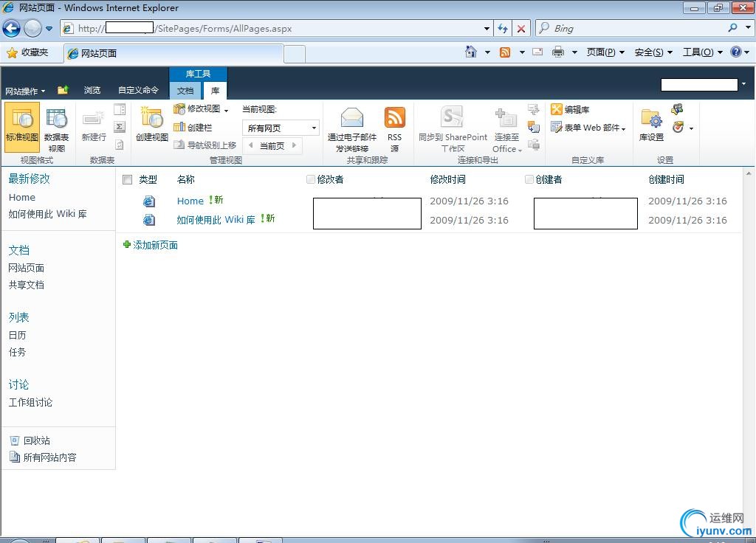Click the IE Refresh button
Image resolution: width=756 pixels, height=543 pixels.
(502, 29)
